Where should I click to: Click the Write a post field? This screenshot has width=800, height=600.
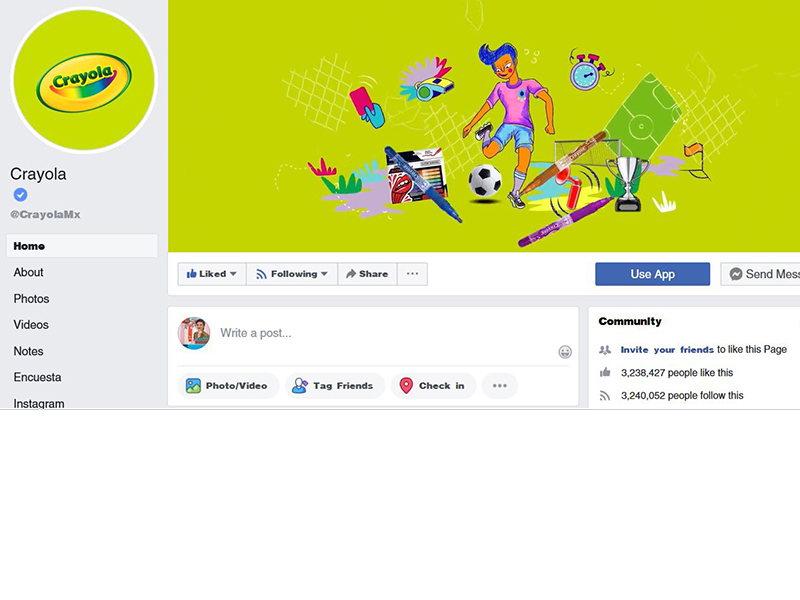click(x=388, y=333)
